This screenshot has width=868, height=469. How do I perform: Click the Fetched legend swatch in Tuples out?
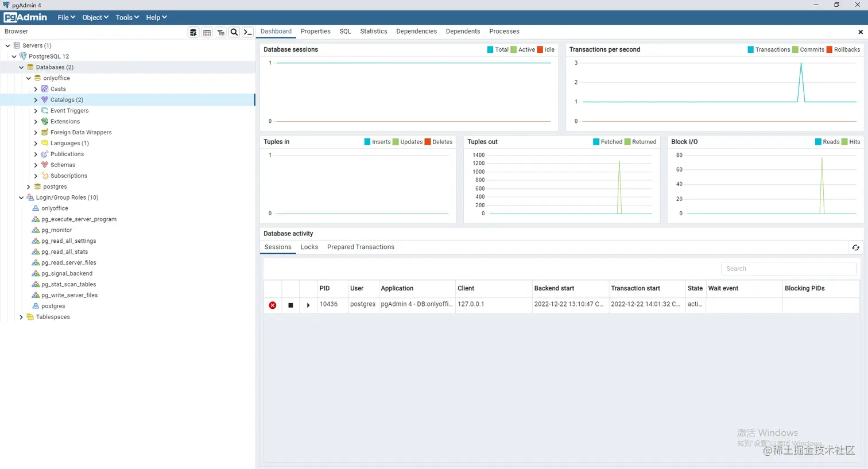coord(596,142)
